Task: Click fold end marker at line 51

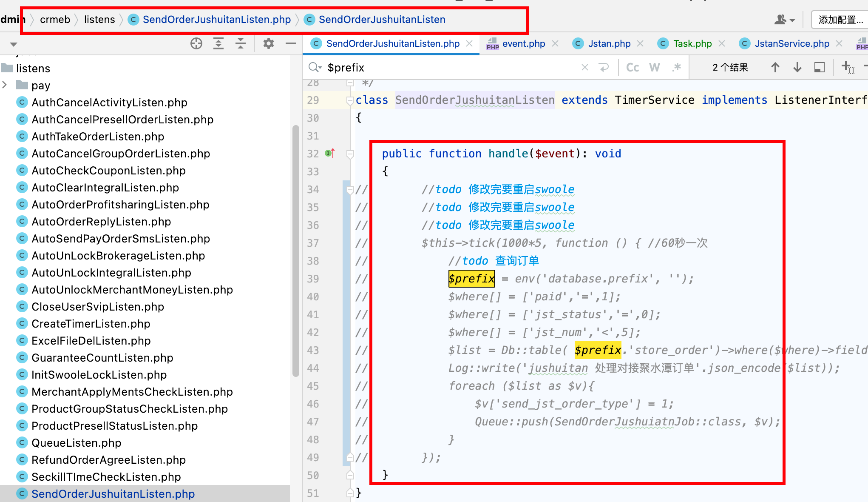Action: [x=350, y=493]
